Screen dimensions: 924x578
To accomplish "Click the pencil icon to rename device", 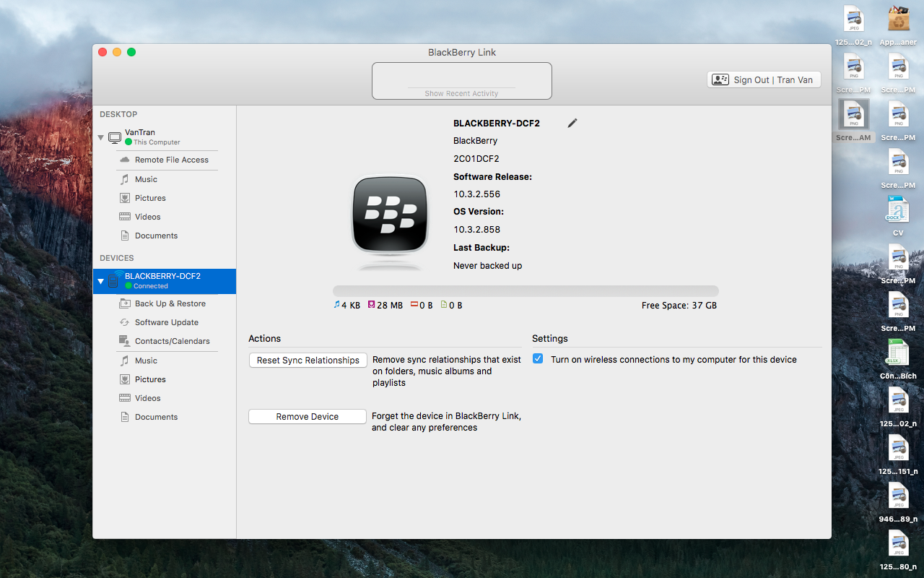I will click(572, 124).
